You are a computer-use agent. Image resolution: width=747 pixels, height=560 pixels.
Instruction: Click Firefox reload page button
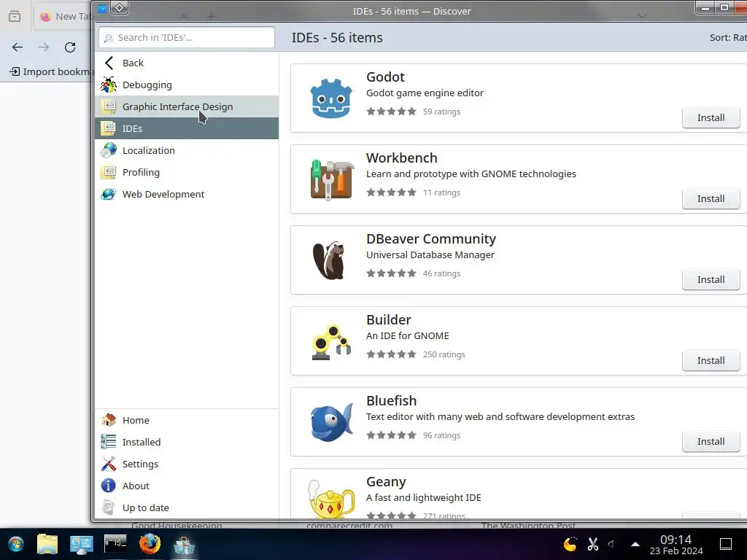click(70, 47)
